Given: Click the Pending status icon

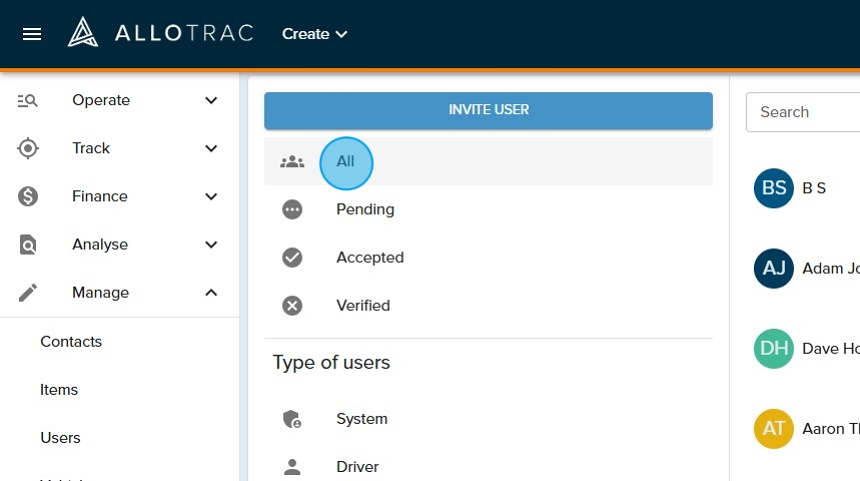Looking at the screenshot, I should pyautogui.click(x=292, y=210).
